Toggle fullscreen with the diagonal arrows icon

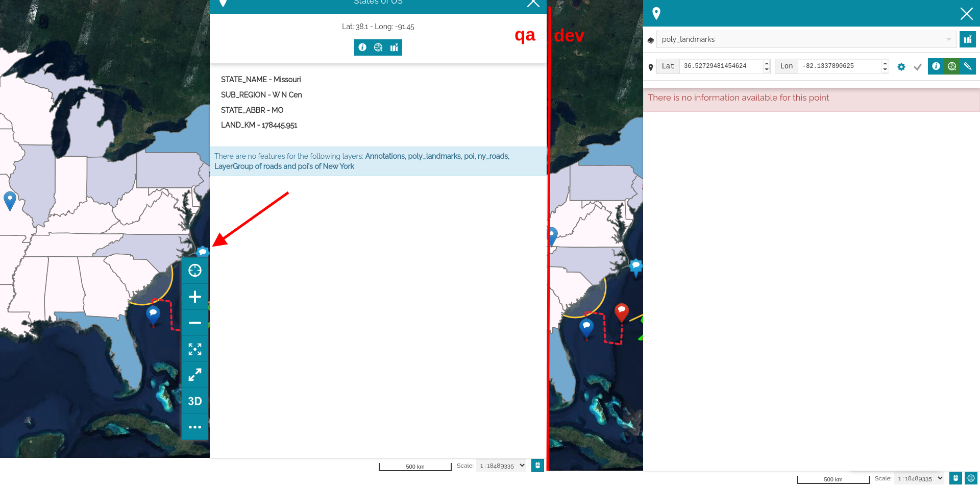(x=195, y=375)
